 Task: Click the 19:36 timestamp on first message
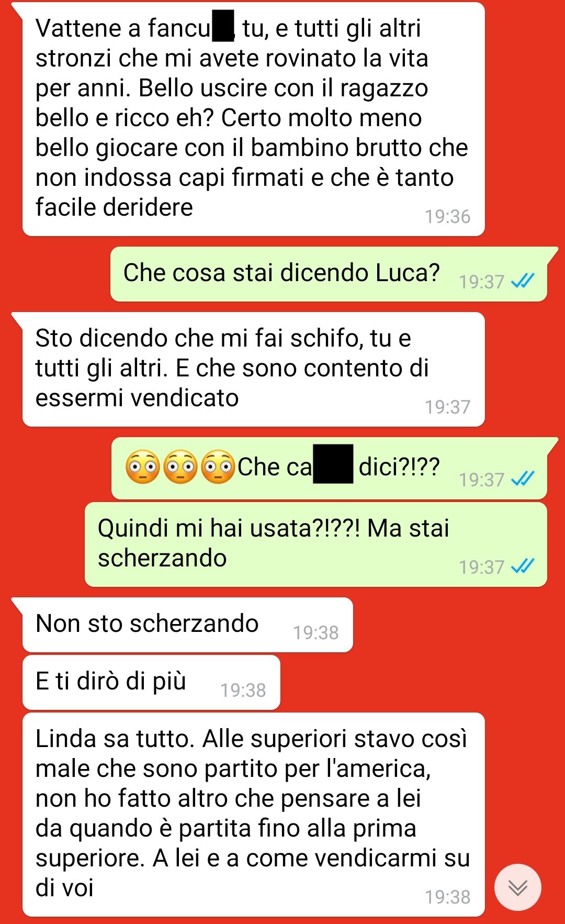point(447,217)
